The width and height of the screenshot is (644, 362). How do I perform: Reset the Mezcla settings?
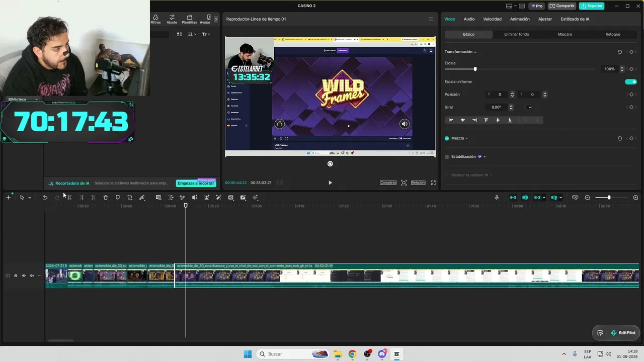point(620,138)
